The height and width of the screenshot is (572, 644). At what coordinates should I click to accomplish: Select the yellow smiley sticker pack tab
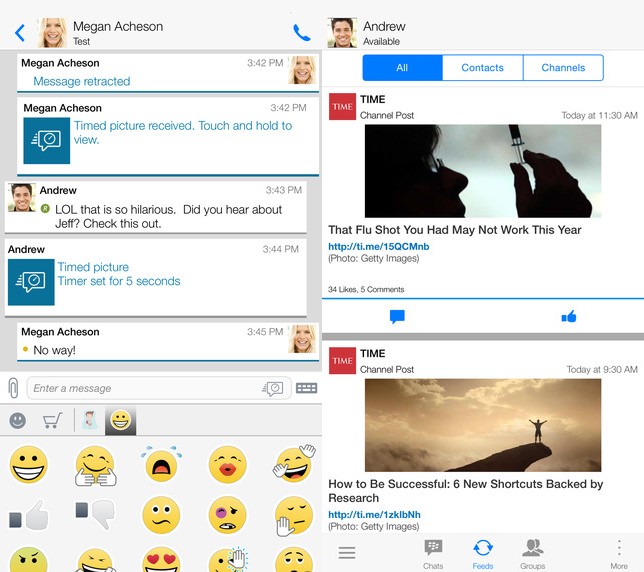[x=120, y=420]
